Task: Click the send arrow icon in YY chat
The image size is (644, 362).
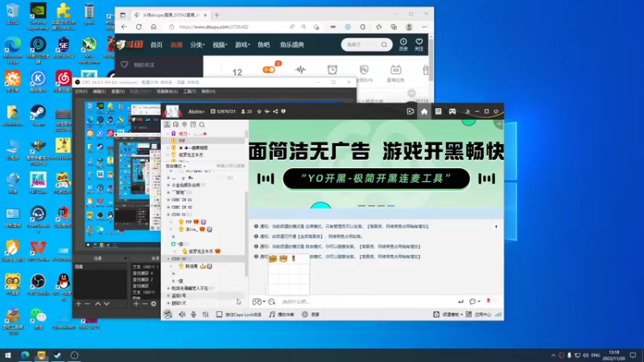Action: click(460, 302)
